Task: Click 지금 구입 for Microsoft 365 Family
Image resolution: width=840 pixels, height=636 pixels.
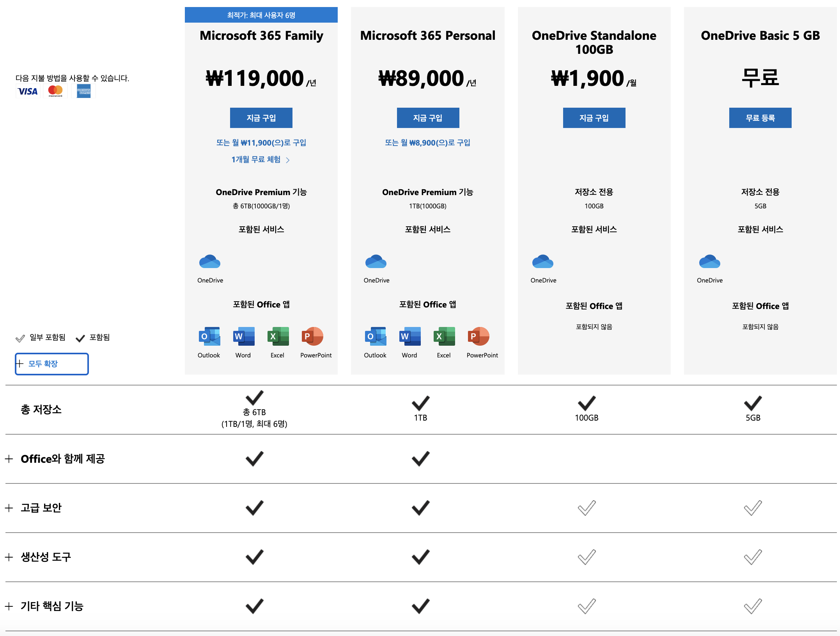Action: point(261,118)
